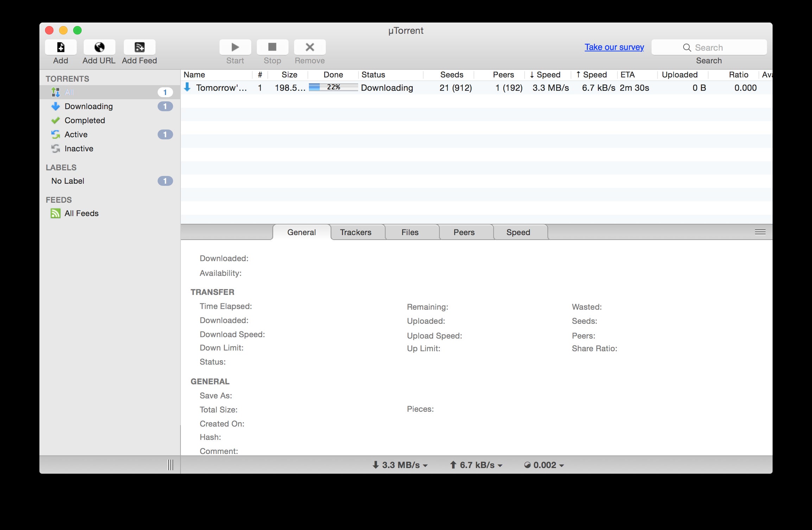Click the Peers tab button
Viewport: 812px width, 530px height.
[464, 232]
